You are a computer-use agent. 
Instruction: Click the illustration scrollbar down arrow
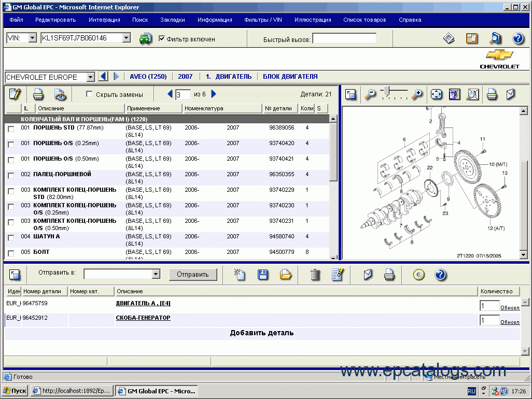pyautogui.click(x=524, y=254)
